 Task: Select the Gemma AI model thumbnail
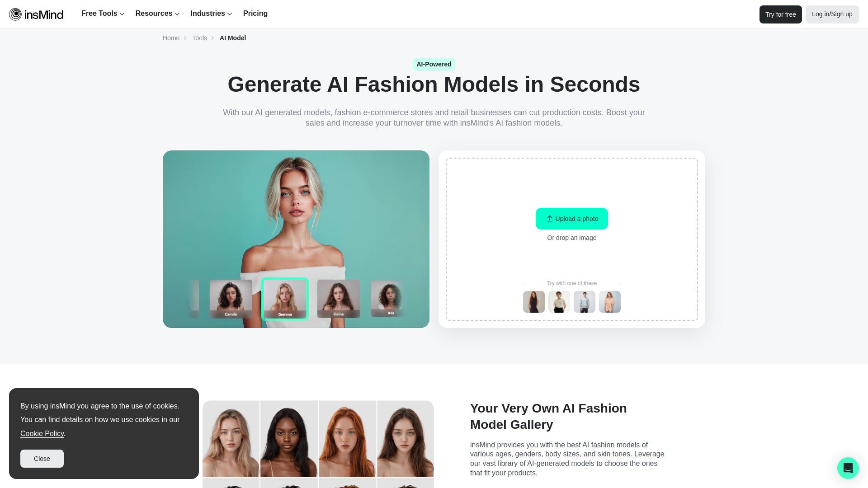(285, 298)
